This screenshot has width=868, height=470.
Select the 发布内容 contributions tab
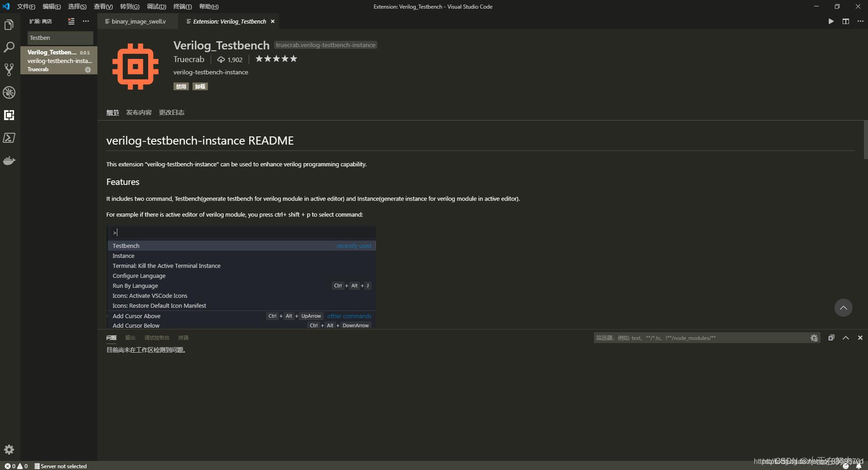tap(139, 112)
